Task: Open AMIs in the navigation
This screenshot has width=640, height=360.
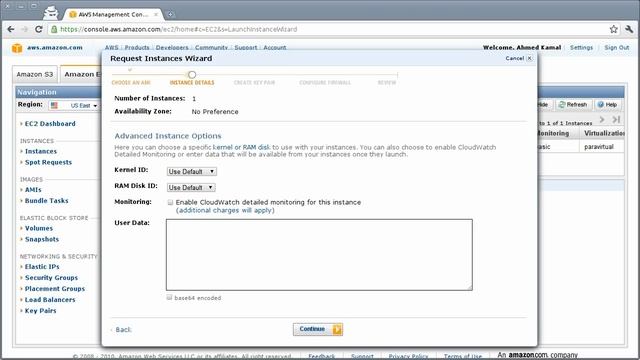Action: [x=33, y=190]
